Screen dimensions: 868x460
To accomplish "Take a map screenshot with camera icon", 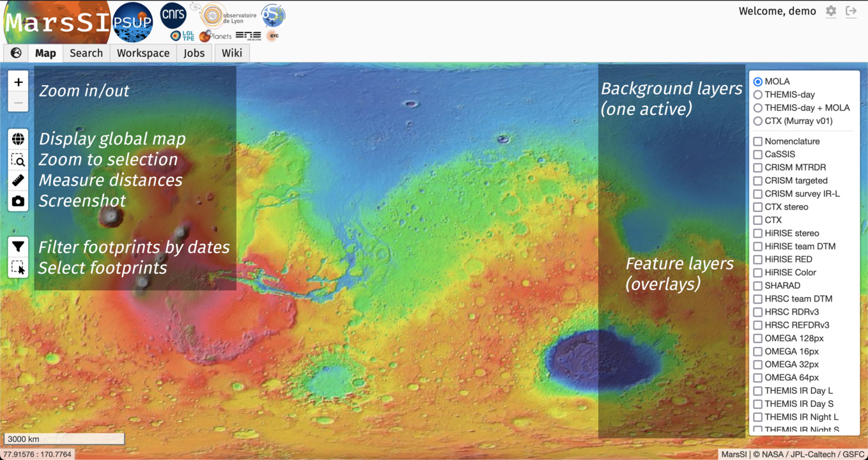I will [x=18, y=201].
